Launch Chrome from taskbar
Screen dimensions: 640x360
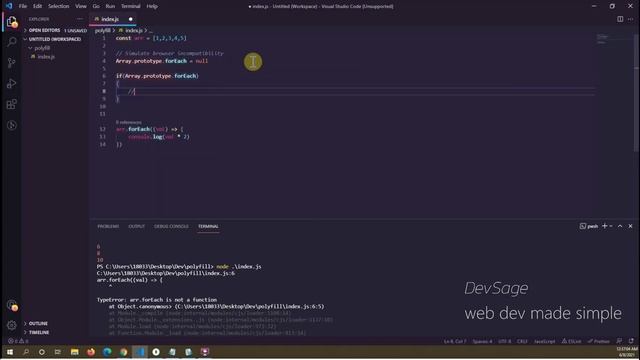(124, 352)
